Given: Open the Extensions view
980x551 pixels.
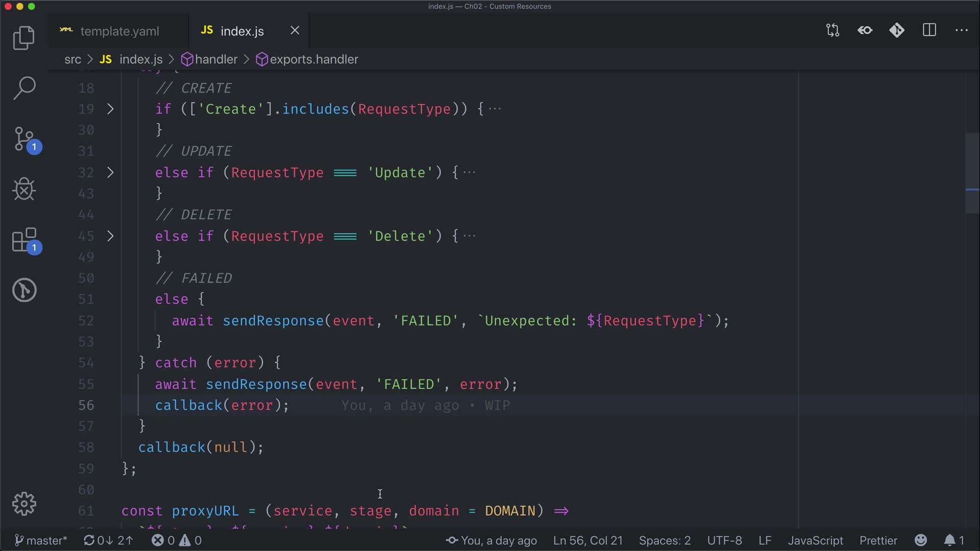Looking at the screenshot, I should 23,240.
